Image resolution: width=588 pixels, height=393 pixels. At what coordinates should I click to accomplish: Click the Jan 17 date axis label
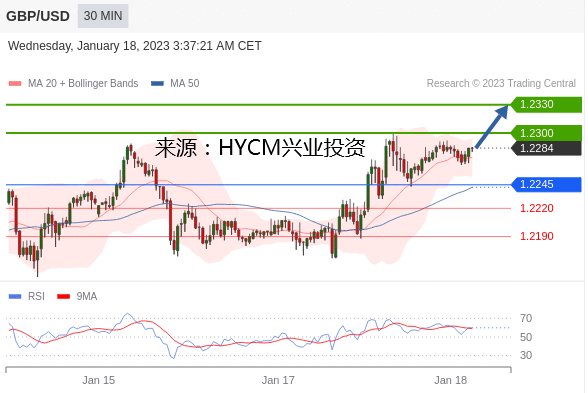coord(278,380)
